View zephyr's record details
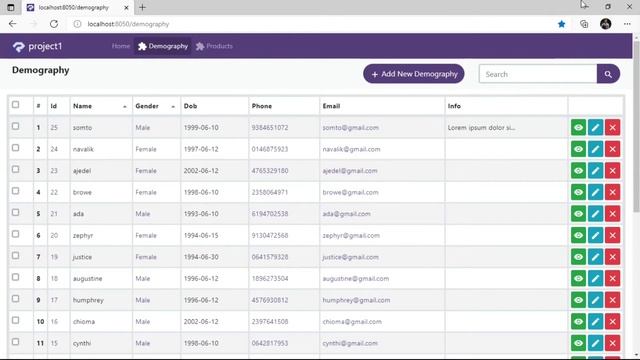Image resolution: width=640 pixels, height=360 pixels. tap(578, 236)
